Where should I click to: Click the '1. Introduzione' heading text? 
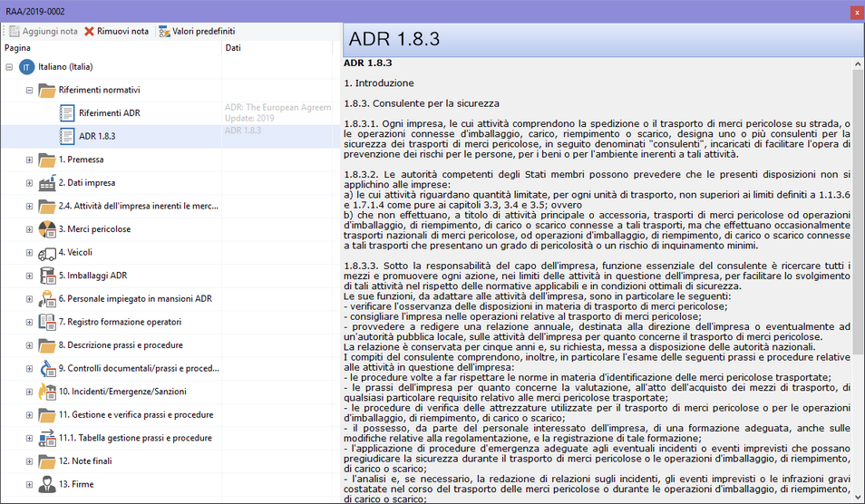pyautogui.click(x=378, y=83)
